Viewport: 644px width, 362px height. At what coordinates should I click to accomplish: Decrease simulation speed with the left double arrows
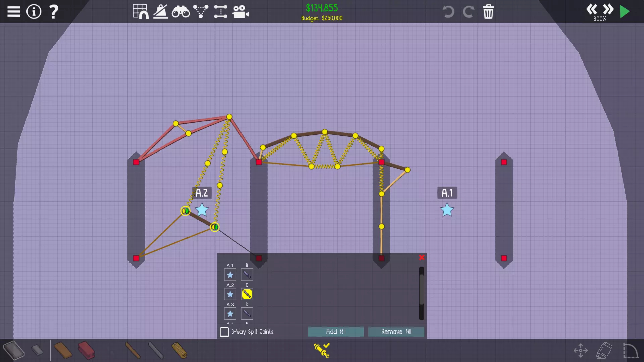point(592,9)
